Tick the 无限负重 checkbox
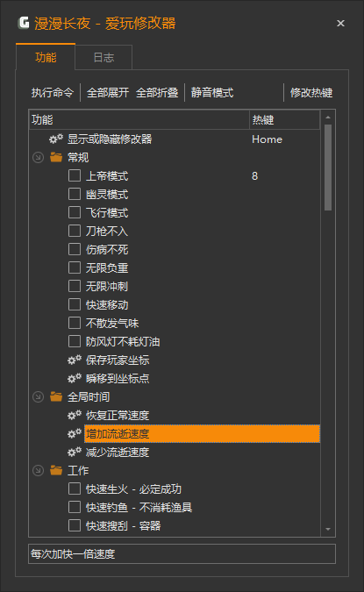The width and height of the screenshot is (364, 592). (75, 267)
